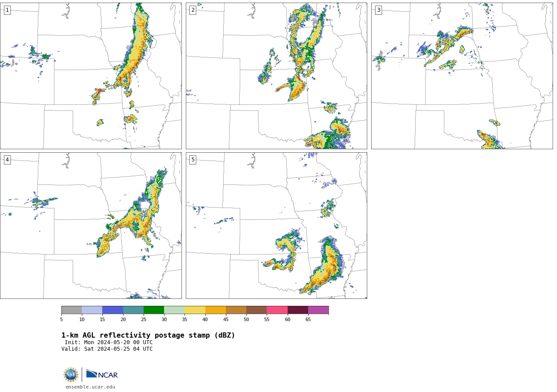The height and width of the screenshot is (392, 557).
Task: Click the panel label '1' box
Action: pyautogui.click(x=7, y=10)
